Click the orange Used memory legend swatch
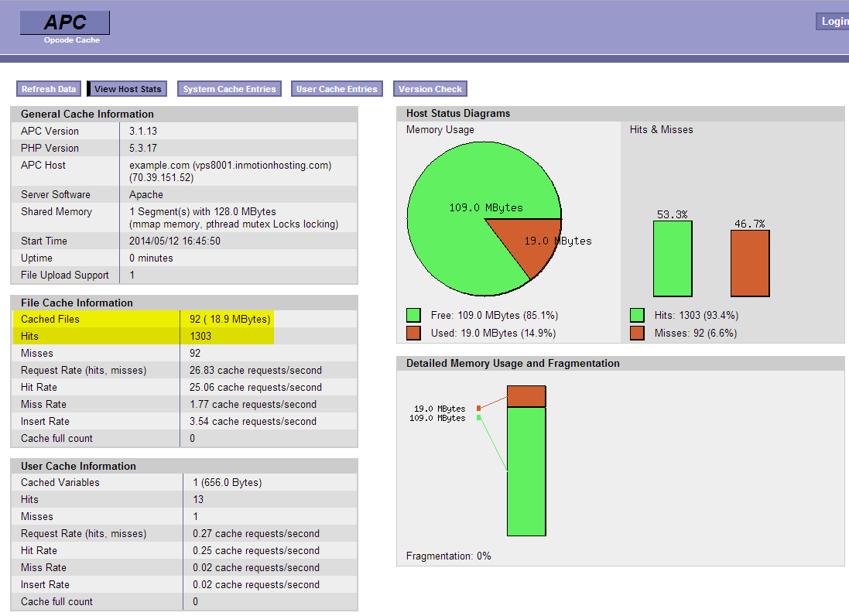This screenshot has height=616, width=849. [413, 333]
